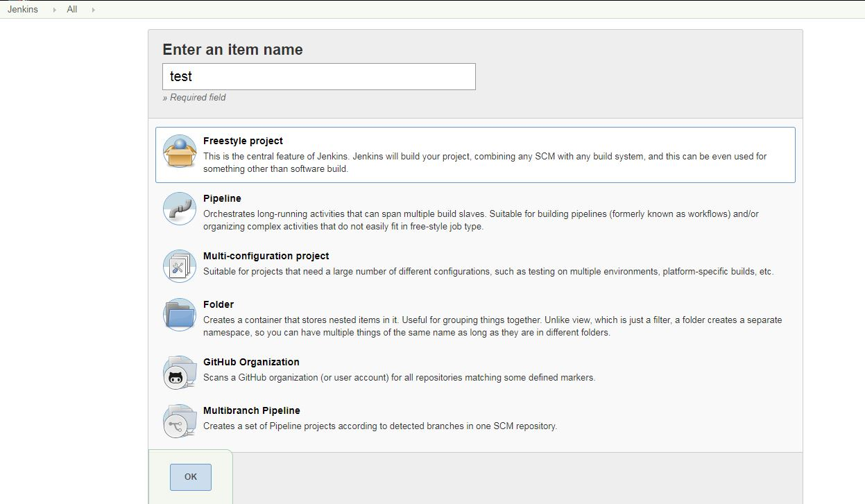Screen dimensions: 865x504
Task: Confirm item creation with OK button
Action: coord(191,477)
